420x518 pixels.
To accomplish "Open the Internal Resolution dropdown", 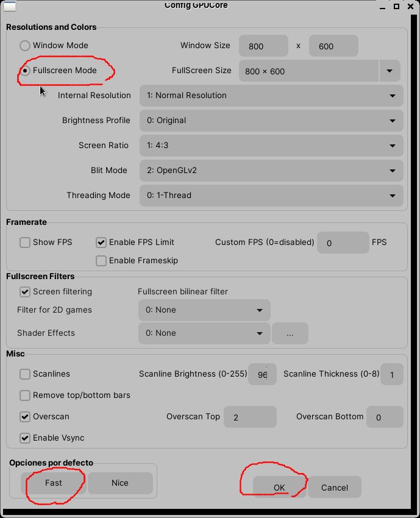I will pyautogui.click(x=271, y=96).
